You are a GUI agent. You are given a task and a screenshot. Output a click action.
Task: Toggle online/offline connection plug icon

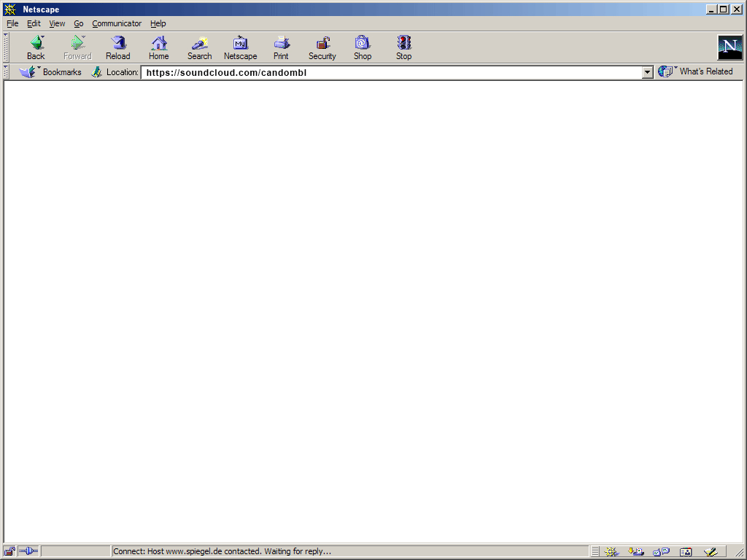tap(28, 551)
